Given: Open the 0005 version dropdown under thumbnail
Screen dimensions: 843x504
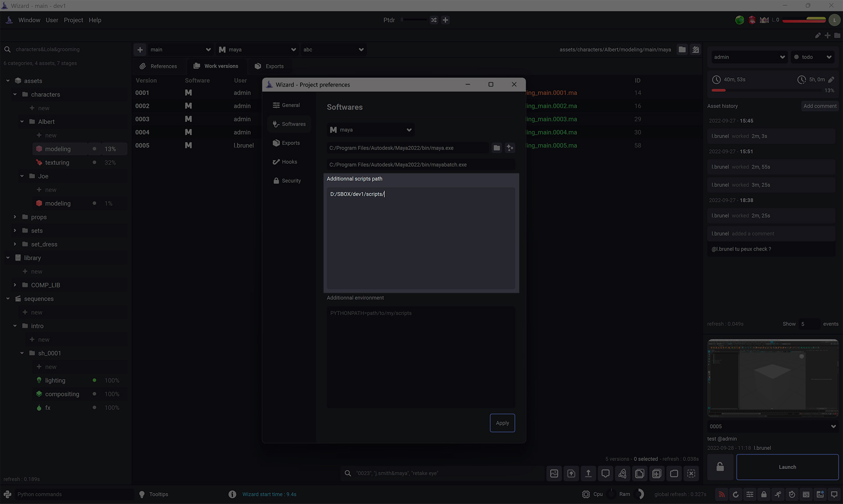Looking at the screenshot, I should (772, 426).
